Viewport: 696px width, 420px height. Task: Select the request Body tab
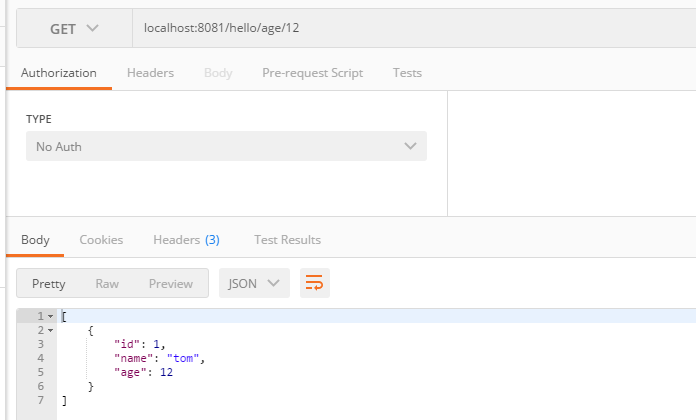[218, 73]
